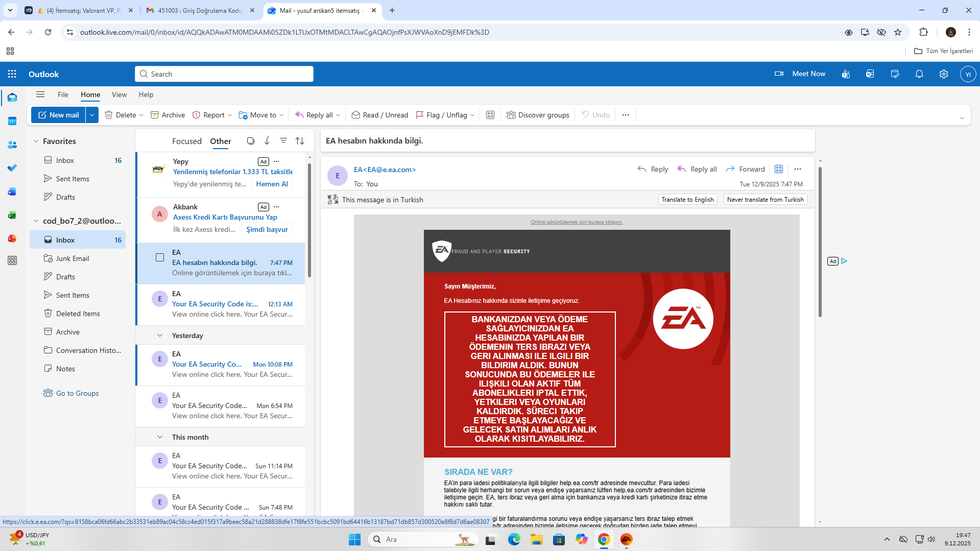Image resolution: width=980 pixels, height=551 pixels.
Task: Open Chrome from the Windows taskbar
Action: (x=604, y=539)
